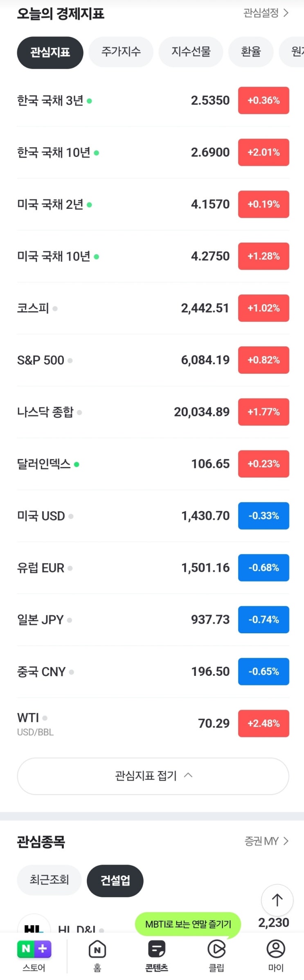
Task: Tap the 코스피 +1.02% change badge
Action: [263, 308]
